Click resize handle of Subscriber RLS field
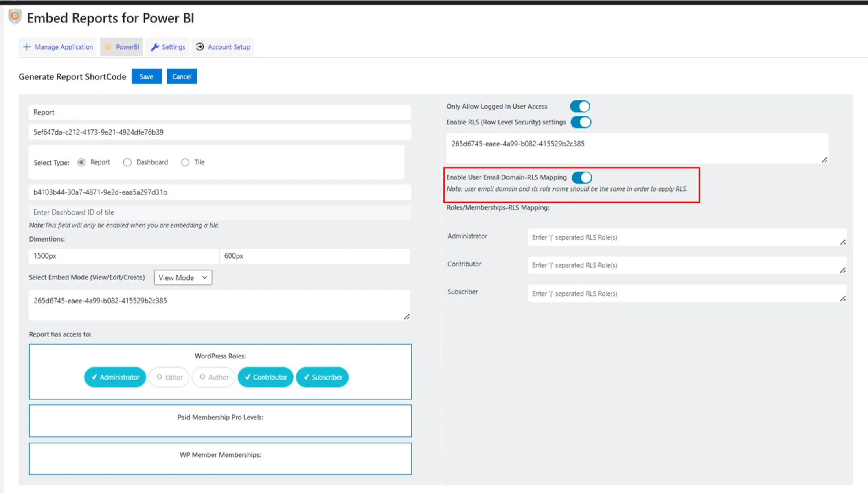 pos(843,299)
